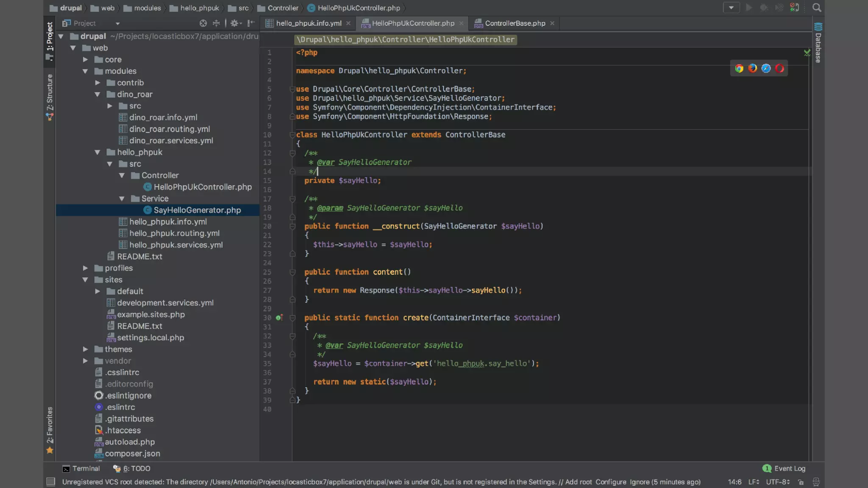The height and width of the screenshot is (488, 868).
Task: Switch to ControllerBase.php tab
Action: click(515, 23)
